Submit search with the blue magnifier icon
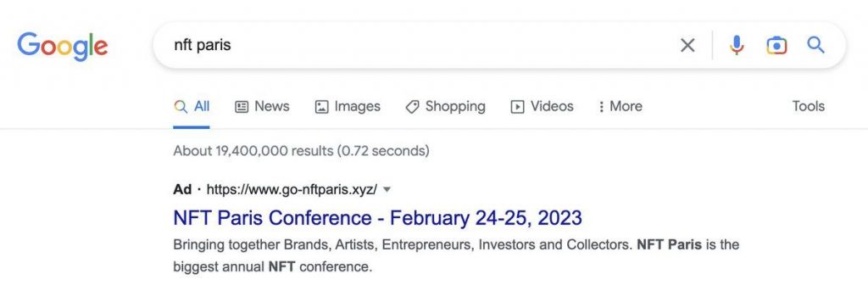This screenshot has height=308, width=868. pos(816,45)
